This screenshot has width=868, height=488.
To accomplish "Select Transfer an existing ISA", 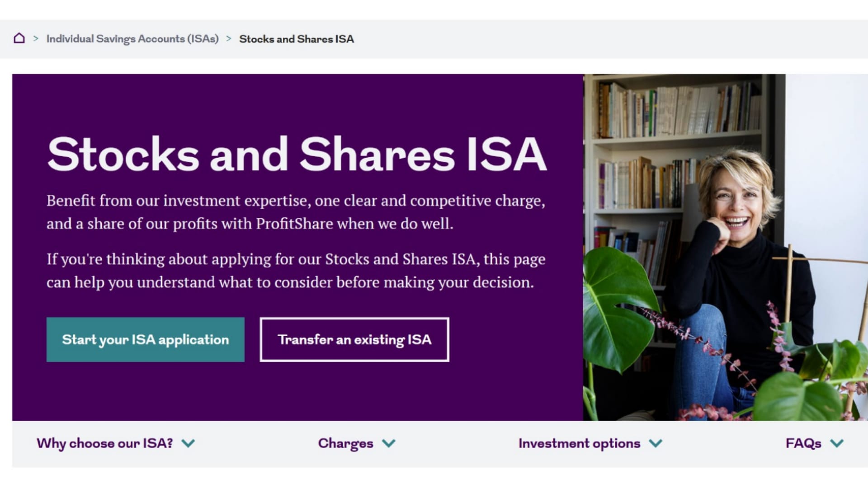I will [x=354, y=339].
